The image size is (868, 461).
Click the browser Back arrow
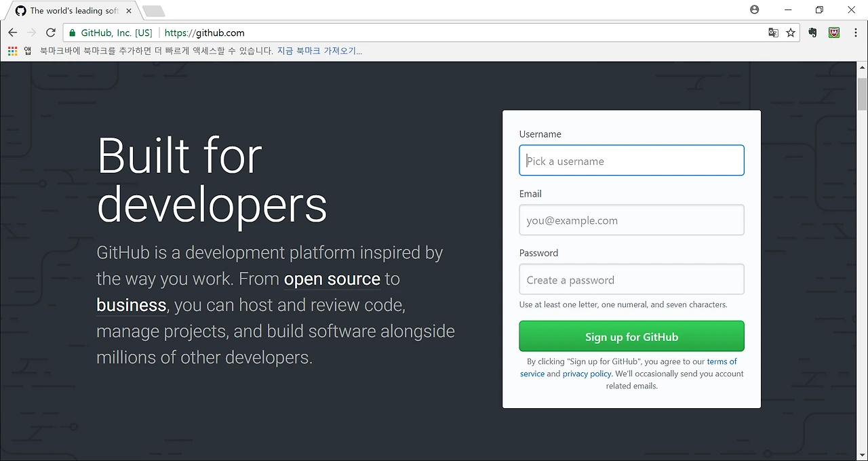[12, 33]
